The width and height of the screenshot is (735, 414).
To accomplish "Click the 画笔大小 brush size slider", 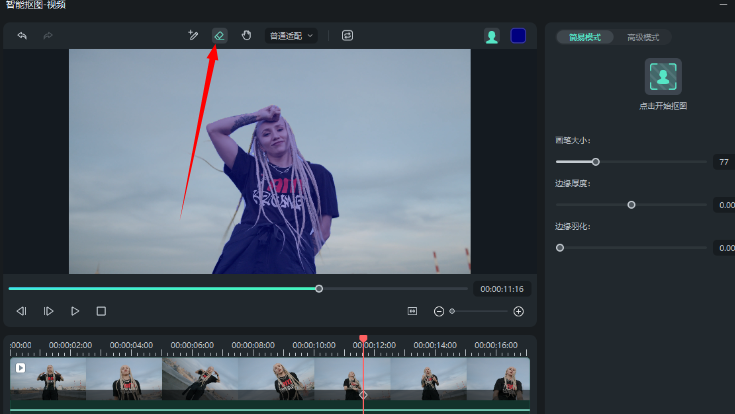I will point(596,161).
